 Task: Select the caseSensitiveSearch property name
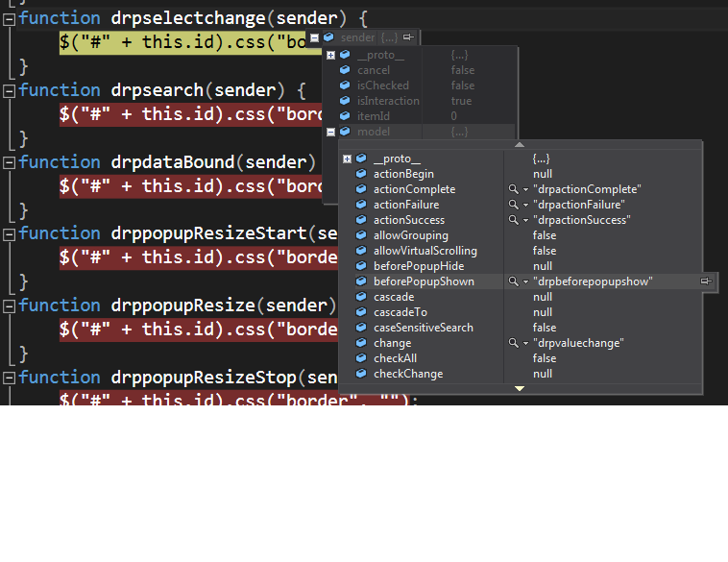coord(424,328)
